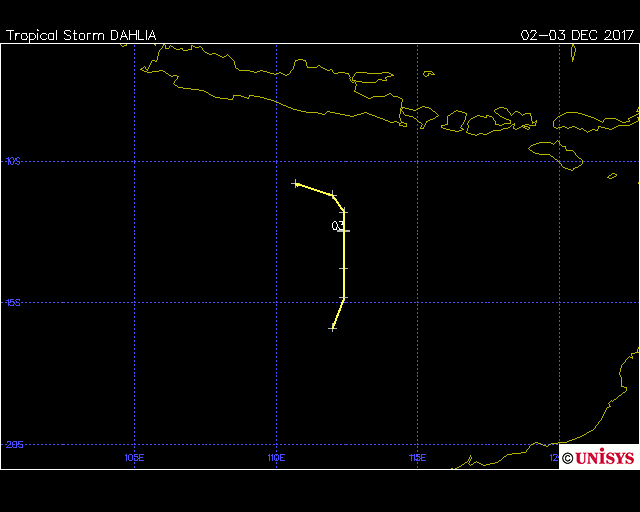Click the Sumba island outline near 10S

[x=557, y=151]
